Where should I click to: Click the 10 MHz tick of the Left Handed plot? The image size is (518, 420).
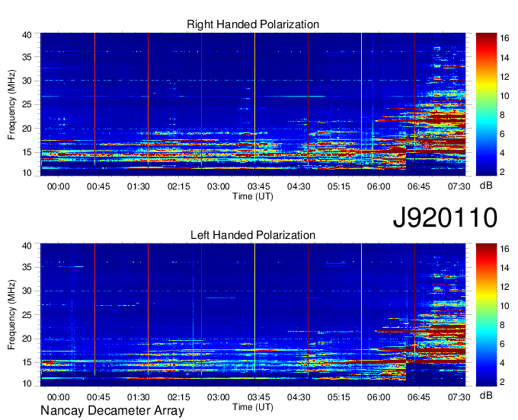click(27, 383)
